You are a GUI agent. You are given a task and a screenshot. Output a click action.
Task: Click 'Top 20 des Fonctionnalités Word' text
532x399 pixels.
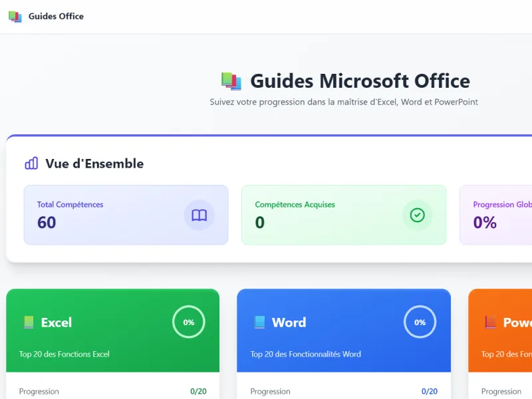[x=306, y=354]
